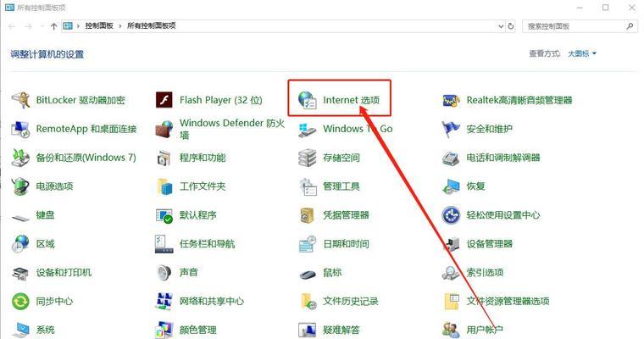This screenshot has width=644, height=339.
Task: Open the 疑难解答 icon
Action: pyautogui.click(x=308, y=330)
